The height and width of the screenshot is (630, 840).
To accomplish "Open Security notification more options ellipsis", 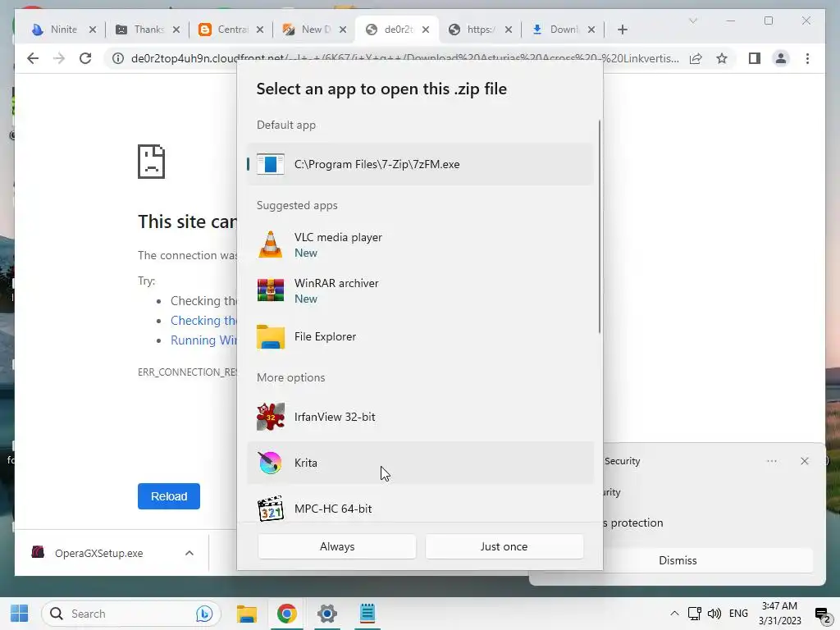I will coord(771,461).
